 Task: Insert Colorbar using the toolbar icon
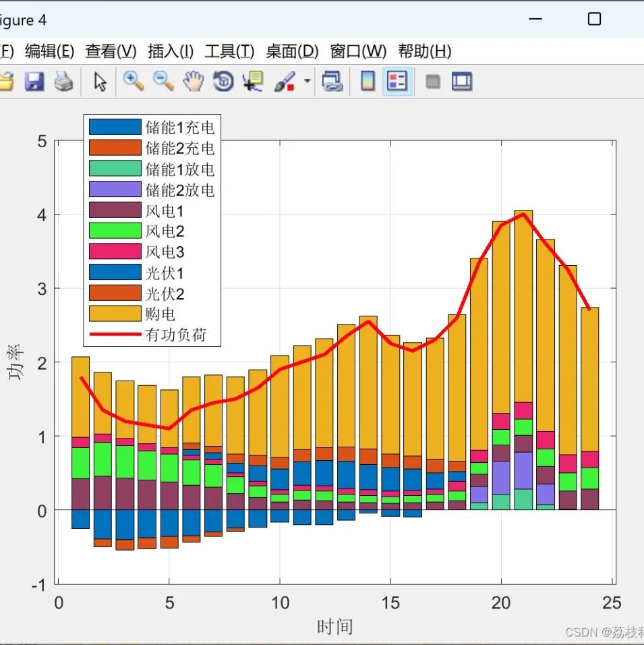pyautogui.click(x=368, y=81)
